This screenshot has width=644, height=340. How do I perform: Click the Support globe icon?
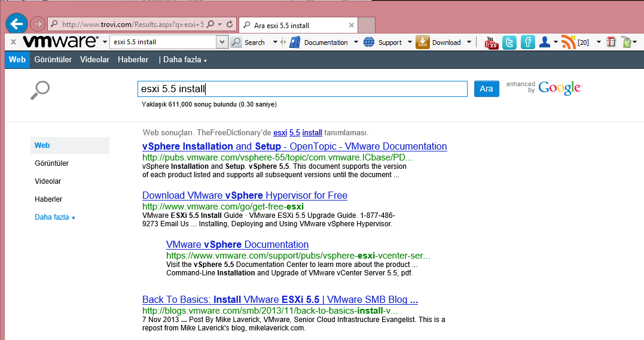tap(369, 42)
